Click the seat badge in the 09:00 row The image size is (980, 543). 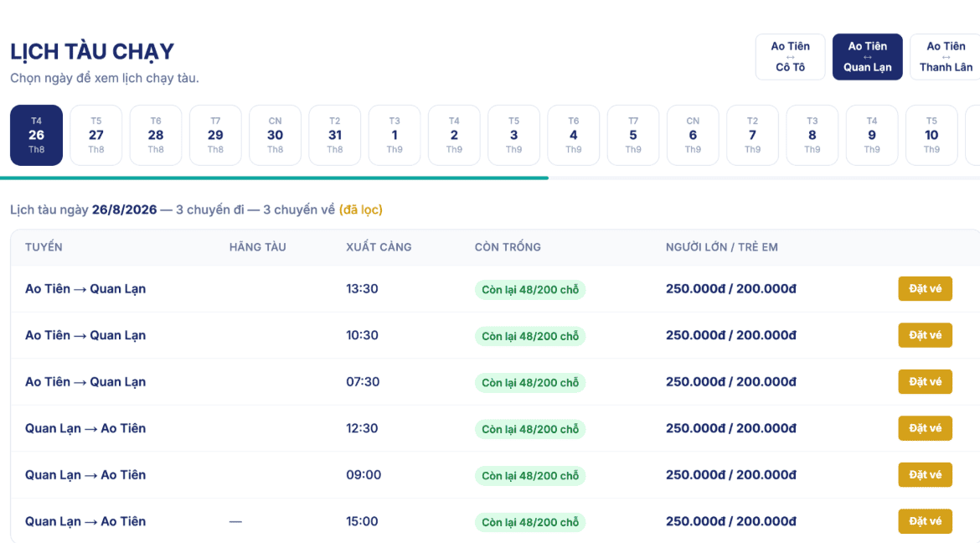point(530,475)
